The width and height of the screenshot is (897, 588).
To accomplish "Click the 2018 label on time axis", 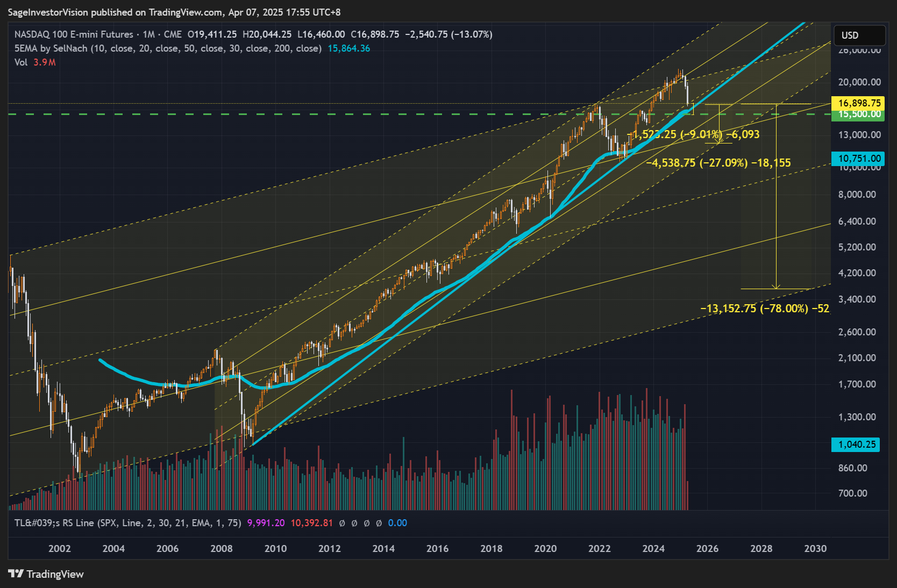I will click(492, 549).
